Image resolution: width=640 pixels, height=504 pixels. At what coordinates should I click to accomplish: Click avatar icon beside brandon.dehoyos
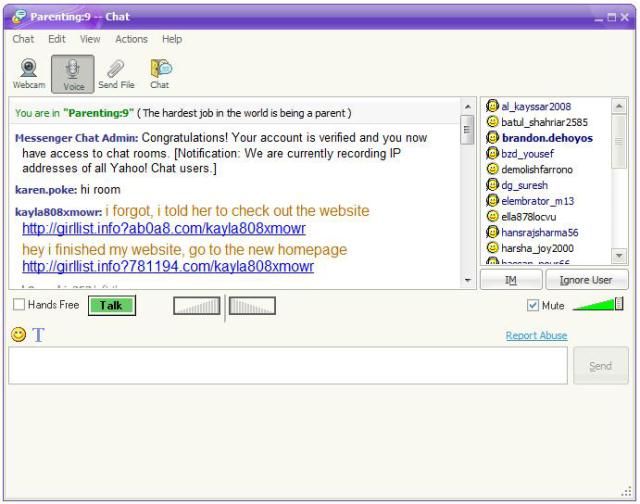coord(492,138)
